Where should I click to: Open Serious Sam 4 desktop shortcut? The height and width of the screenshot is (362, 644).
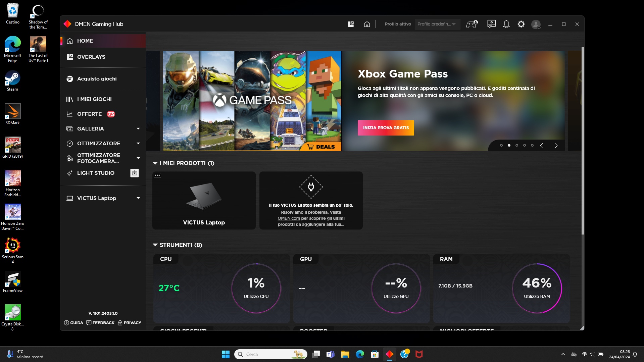point(12,251)
